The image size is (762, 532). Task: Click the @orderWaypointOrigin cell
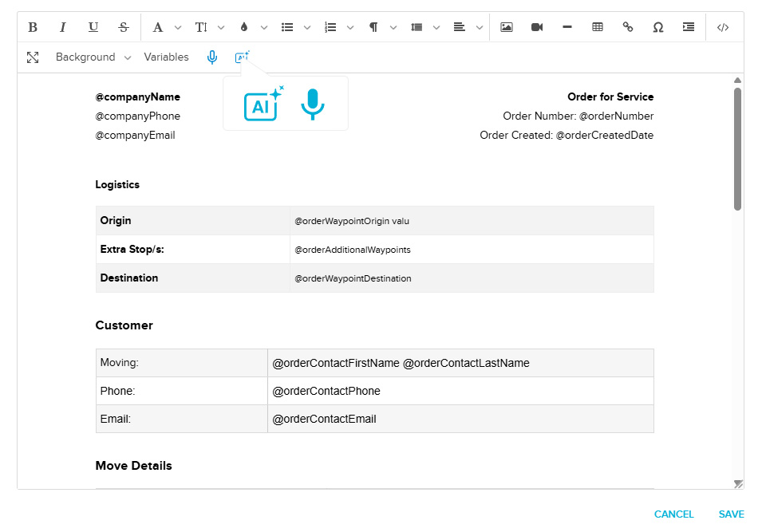pyautogui.click(x=472, y=221)
